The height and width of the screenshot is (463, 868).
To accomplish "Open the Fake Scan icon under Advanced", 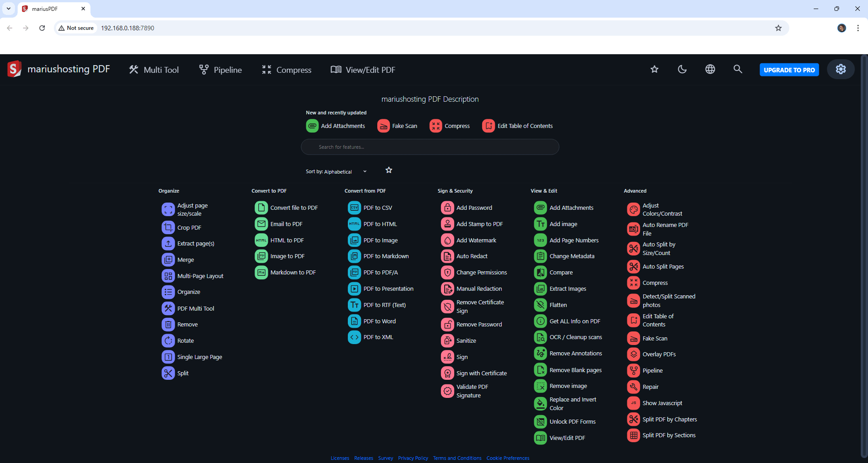I will pos(634,338).
